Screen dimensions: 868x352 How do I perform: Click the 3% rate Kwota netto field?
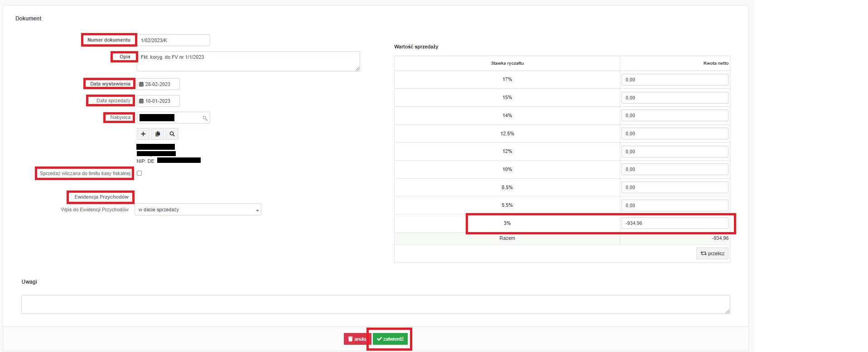(675, 224)
